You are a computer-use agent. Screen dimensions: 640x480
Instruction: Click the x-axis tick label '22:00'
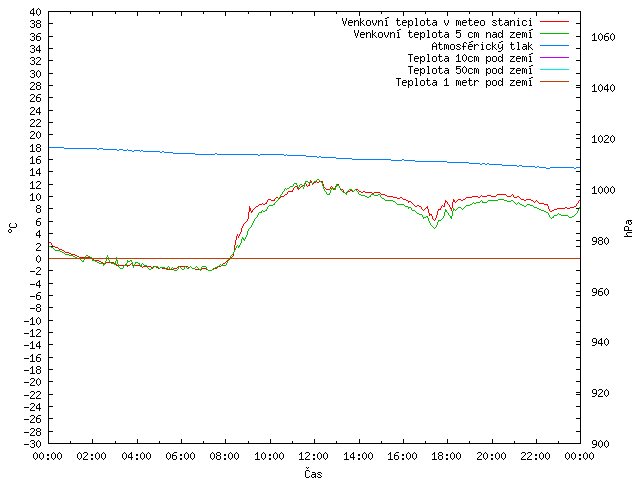536,456
